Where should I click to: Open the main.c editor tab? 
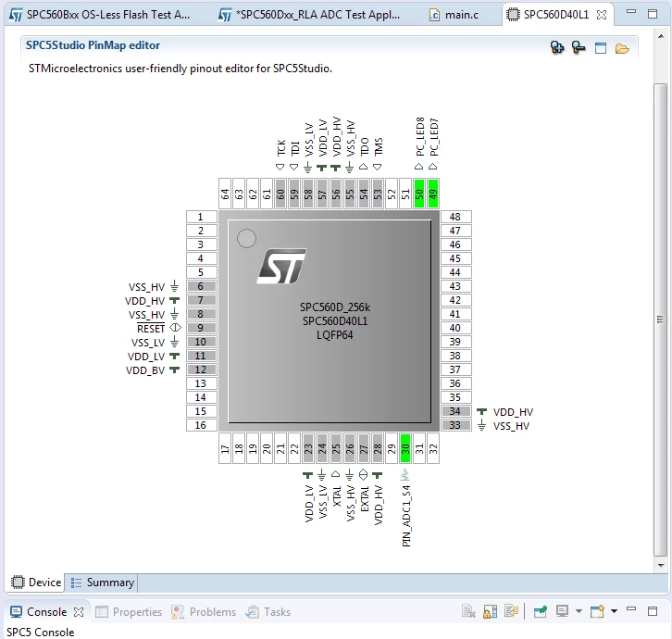tap(454, 15)
